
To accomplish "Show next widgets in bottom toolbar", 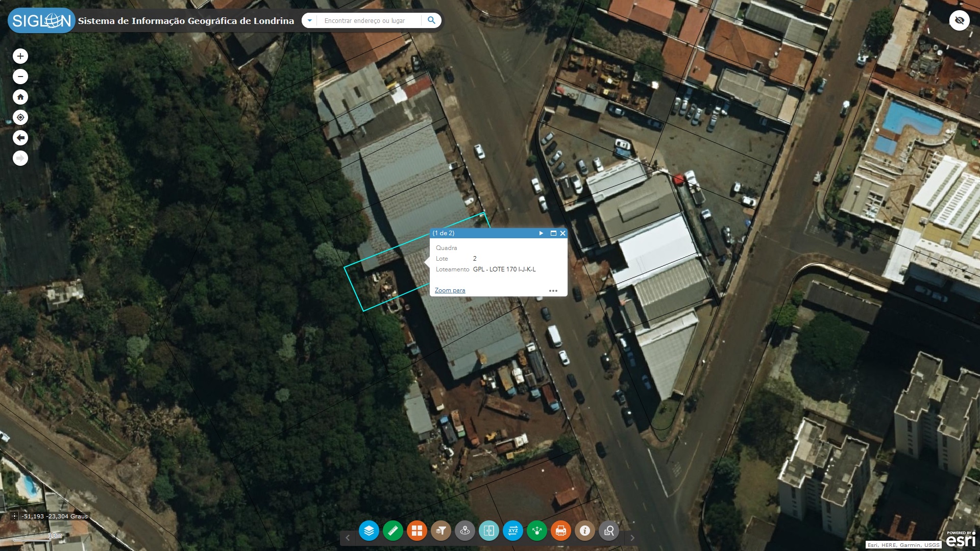I will coord(632,538).
